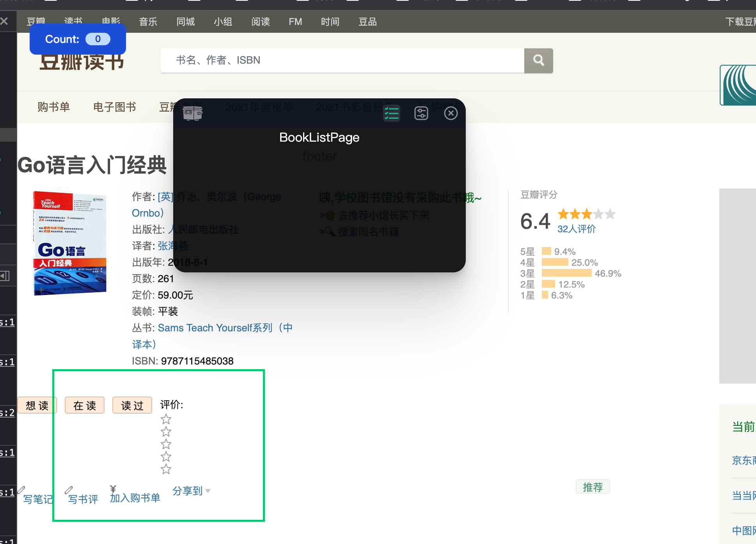
Task: Switch to the 电子图书 section
Action: (x=114, y=107)
